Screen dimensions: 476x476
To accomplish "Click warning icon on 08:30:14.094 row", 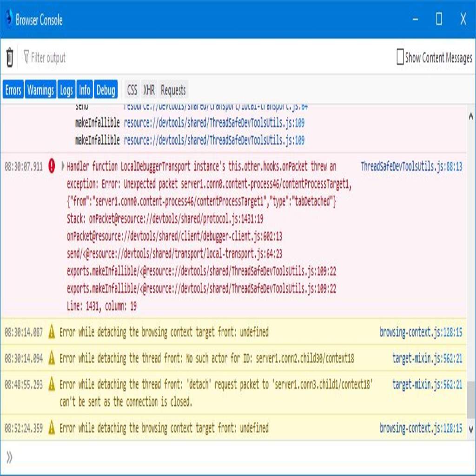I will (x=52, y=357).
